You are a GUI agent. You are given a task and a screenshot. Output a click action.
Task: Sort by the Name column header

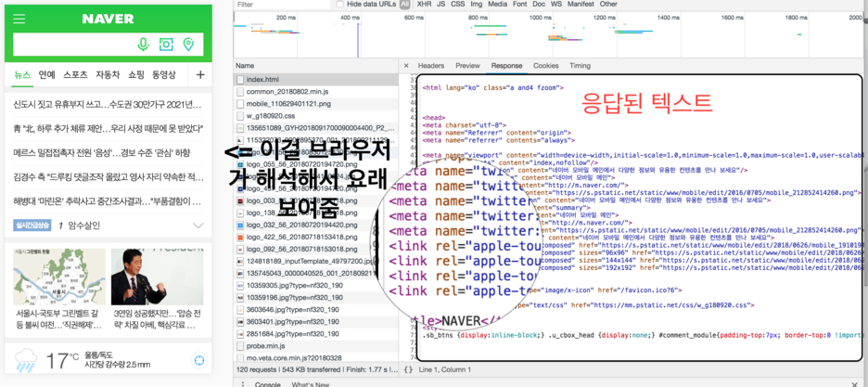click(x=315, y=65)
